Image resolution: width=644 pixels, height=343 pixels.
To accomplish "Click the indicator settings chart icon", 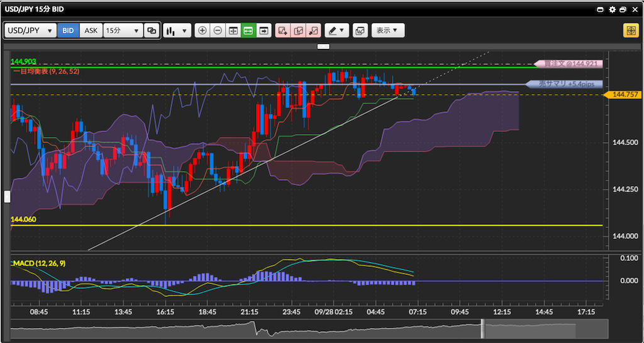I will [360, 31].
